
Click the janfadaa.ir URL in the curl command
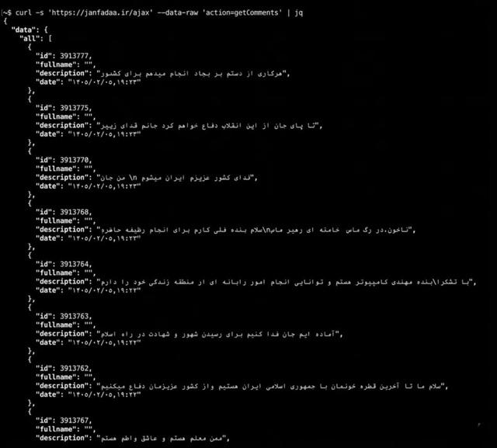coord(101,12)
